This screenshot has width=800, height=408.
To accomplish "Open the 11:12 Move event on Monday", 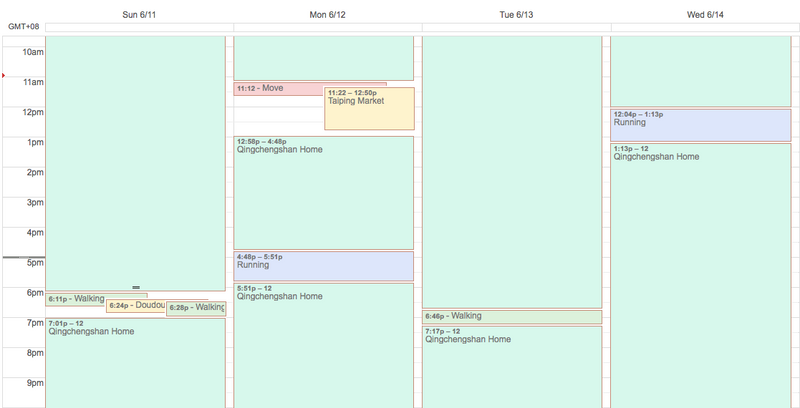I will click(x=278, y=88).
